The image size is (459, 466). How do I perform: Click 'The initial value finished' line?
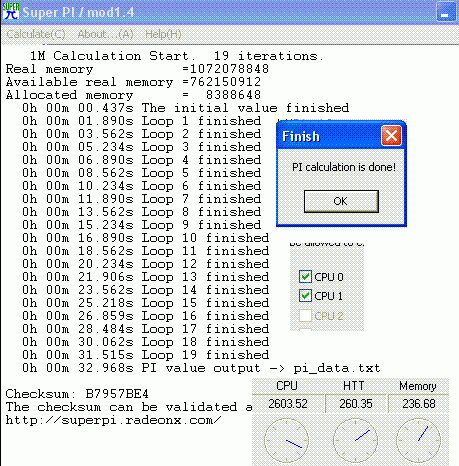tap(186, 108)
